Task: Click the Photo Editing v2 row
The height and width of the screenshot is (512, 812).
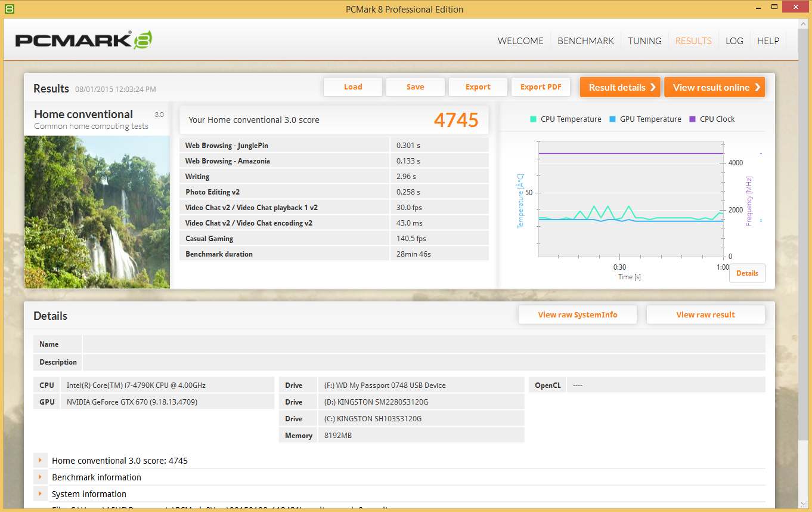Action: point(334,192)
